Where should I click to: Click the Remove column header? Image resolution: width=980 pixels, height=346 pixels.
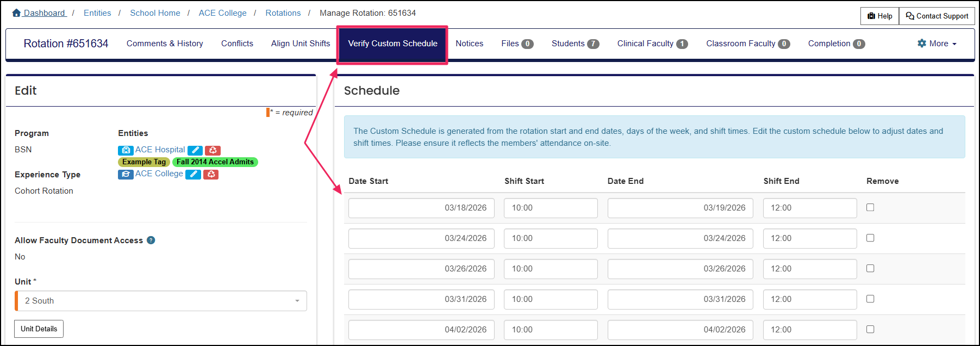pos(882,181)
